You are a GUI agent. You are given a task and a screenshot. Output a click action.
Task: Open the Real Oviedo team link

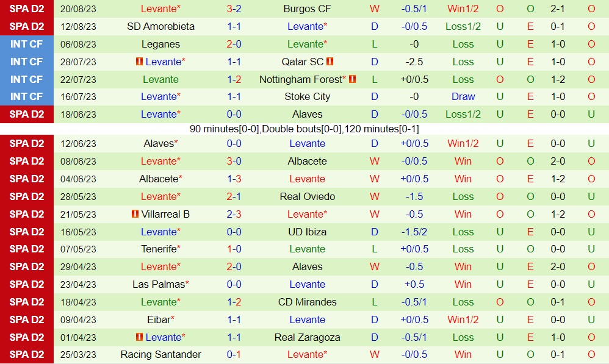point(307,196)
